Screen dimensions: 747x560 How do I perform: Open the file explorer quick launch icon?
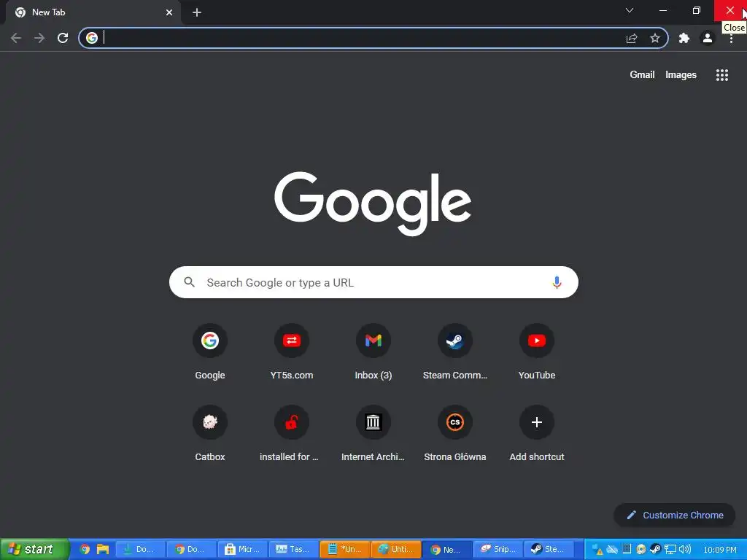tap(103, 549)
